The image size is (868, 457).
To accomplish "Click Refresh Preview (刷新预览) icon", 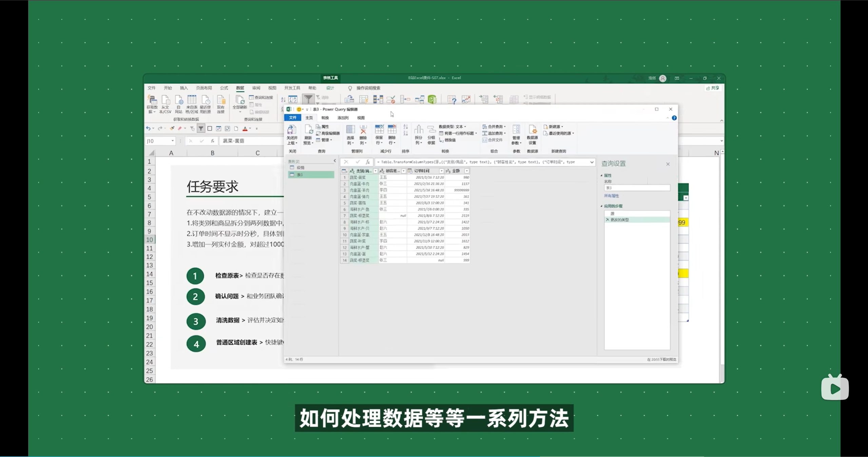I will tap(308, 130).
